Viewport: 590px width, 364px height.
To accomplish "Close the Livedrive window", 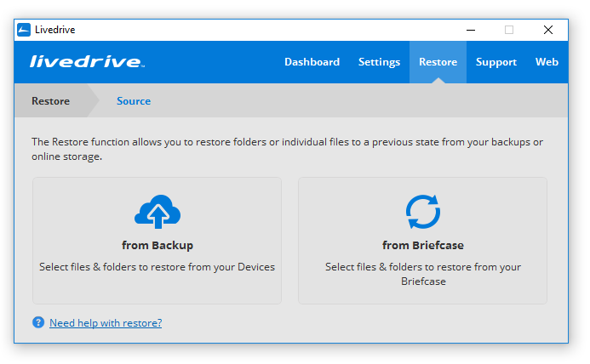I will 548,30.
